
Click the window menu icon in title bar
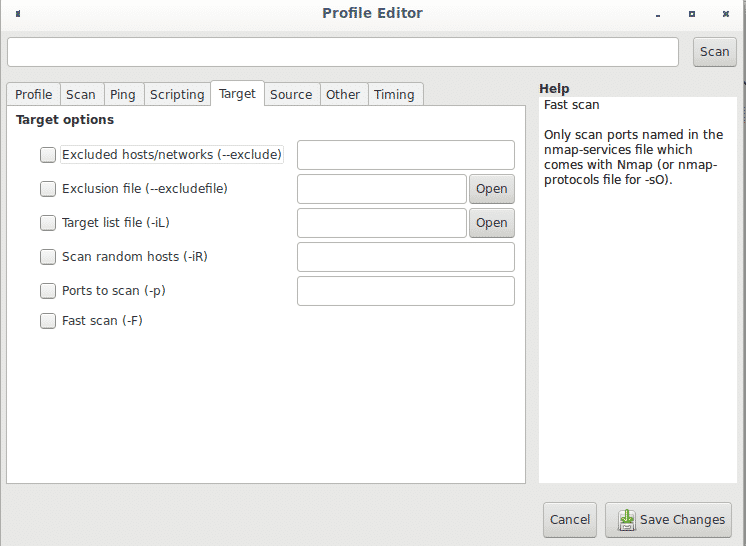tap(18, 14)
